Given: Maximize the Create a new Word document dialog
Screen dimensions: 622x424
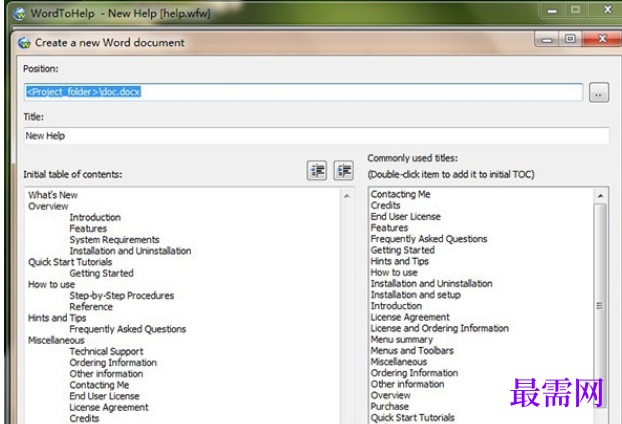Looking at the screenshot, I should click(x=570, y=39).
